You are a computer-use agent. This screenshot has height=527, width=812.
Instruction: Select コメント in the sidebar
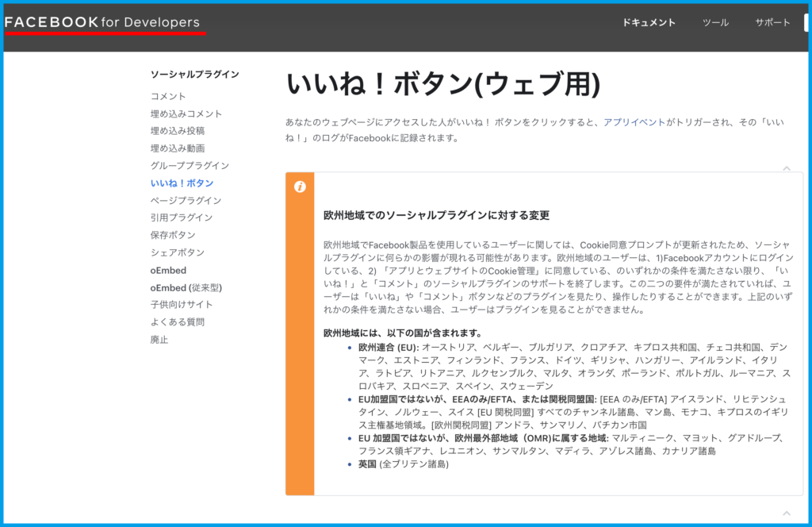(168, 96)
